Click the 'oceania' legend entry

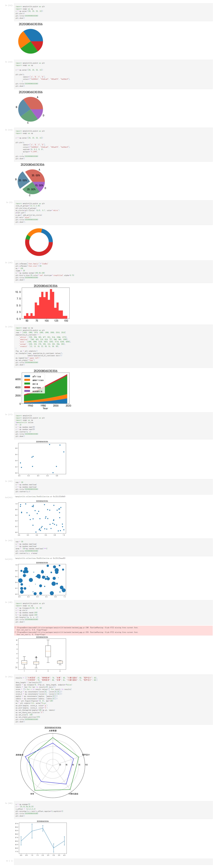37,391
